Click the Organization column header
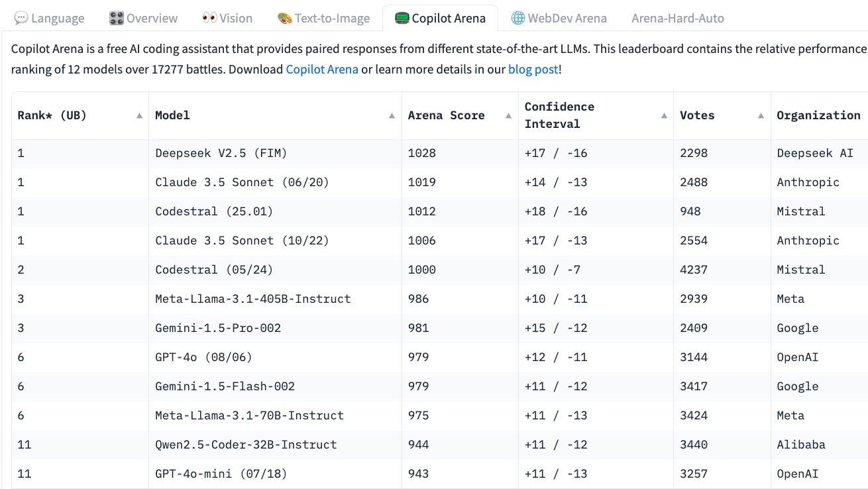 [x=819, y=115]
